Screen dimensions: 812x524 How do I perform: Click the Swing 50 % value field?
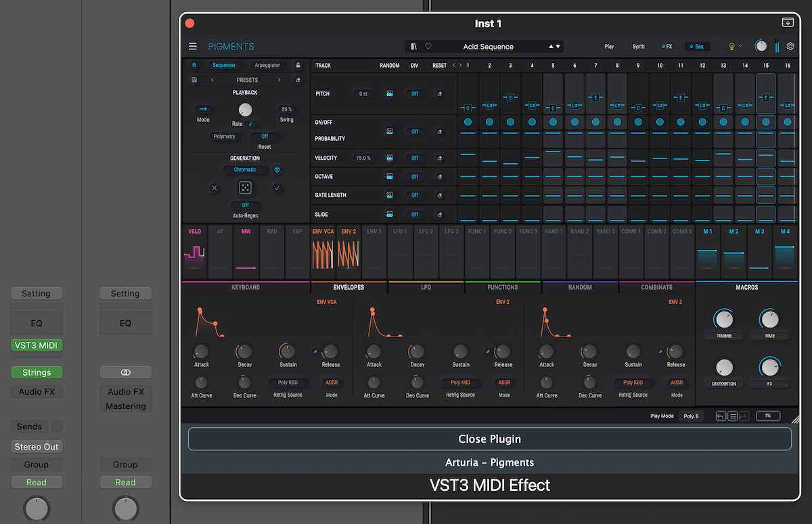pos(287,109)
